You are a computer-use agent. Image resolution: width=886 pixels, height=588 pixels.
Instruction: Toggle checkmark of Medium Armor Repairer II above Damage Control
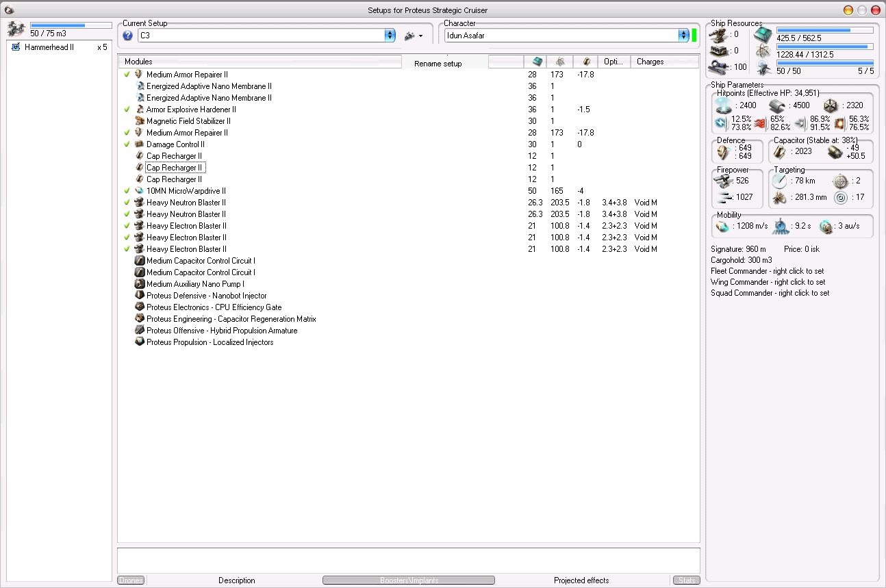pyautogui.click(x=127, y=133)
